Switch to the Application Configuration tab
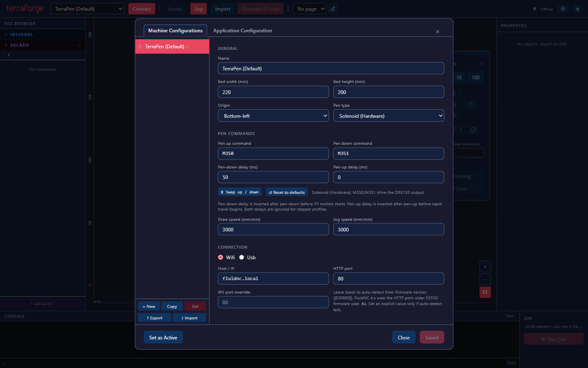The width and height of the screenshot is (588, 368). point(243,31)
